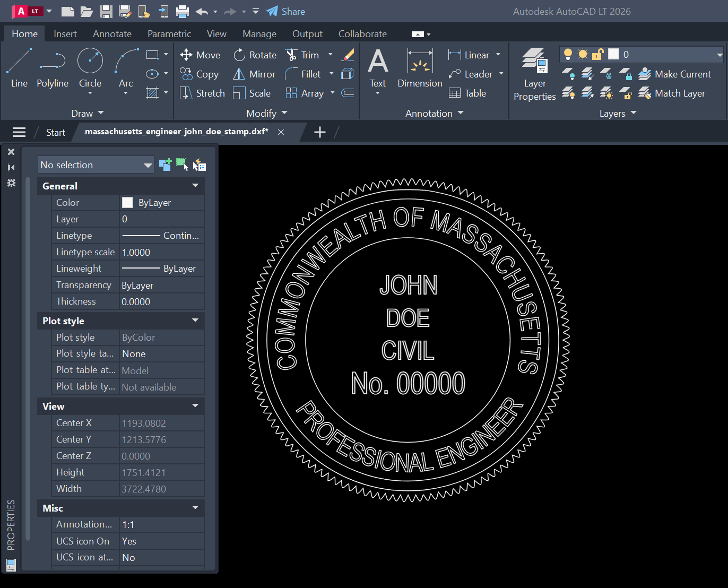Select the Line tool
The height and width of the screenshot is (588, 728).
pyautogui.click(x=19, y=67)
